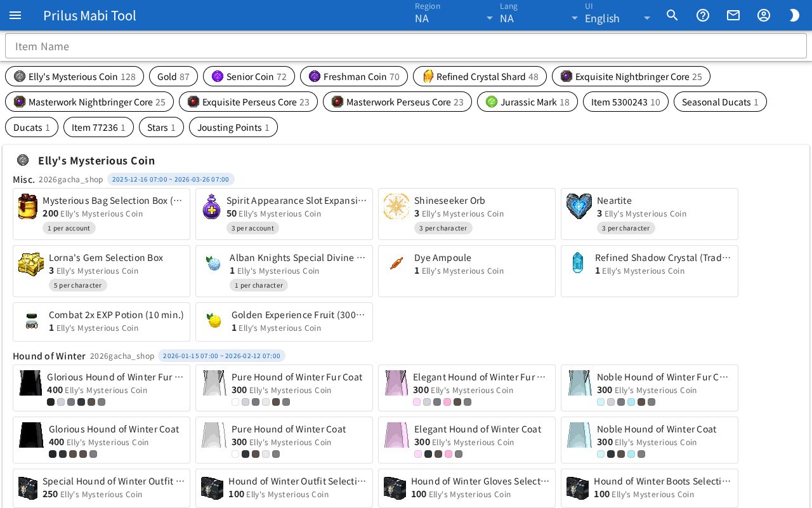Click Lorna's Gem Selection Box icon
Image resolution: width=812 pixels, height=508 pixels.
pos(31,264)
